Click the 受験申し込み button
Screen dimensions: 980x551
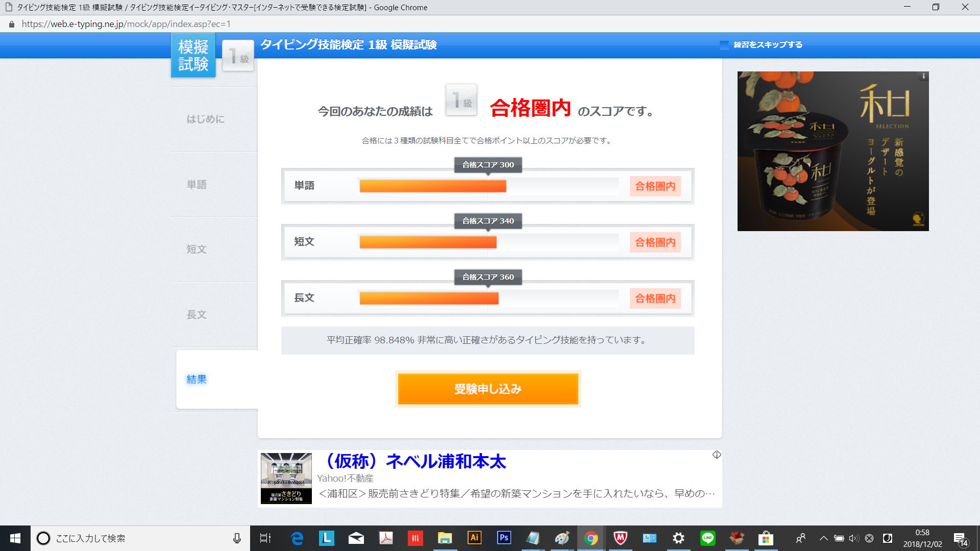coord(487,389)
